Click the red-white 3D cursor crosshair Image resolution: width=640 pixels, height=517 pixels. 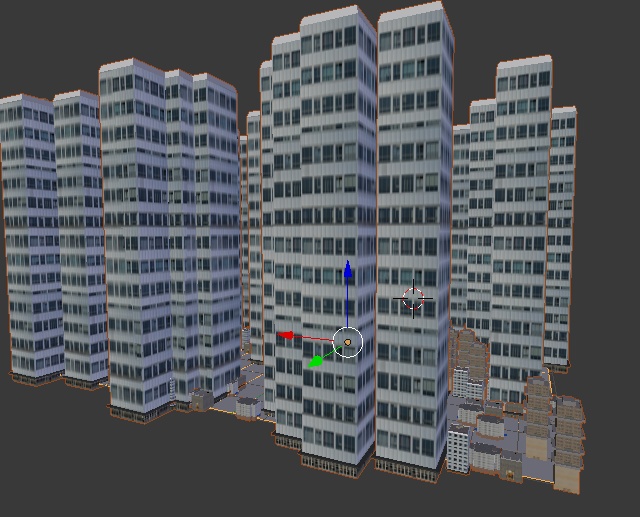(x=413, y=299)
